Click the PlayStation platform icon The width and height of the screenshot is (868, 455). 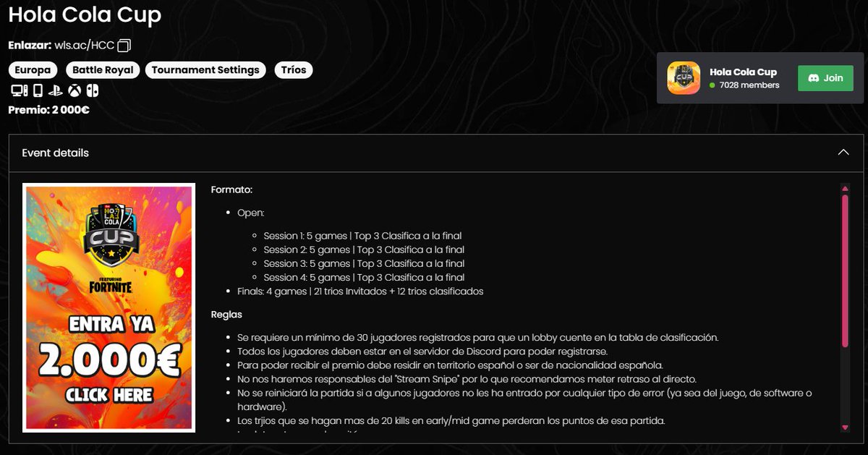coord(56,91)
